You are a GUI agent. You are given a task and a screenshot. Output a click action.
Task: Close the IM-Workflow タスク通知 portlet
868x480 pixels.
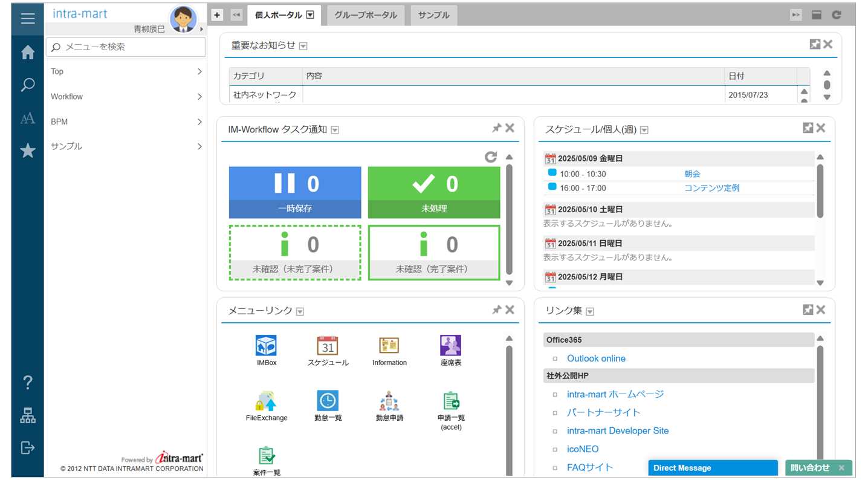point(510,128)
